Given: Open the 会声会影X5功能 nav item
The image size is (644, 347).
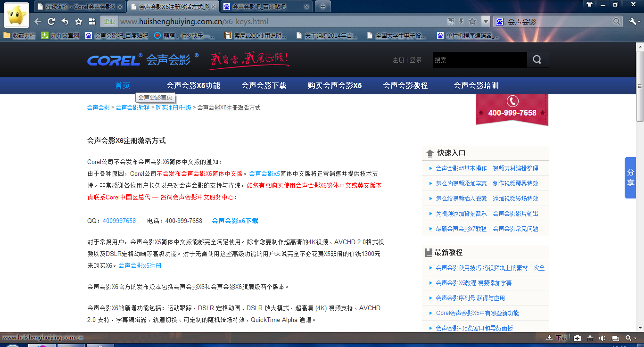Looking at the screenshot, I should (x=193, y=85).
